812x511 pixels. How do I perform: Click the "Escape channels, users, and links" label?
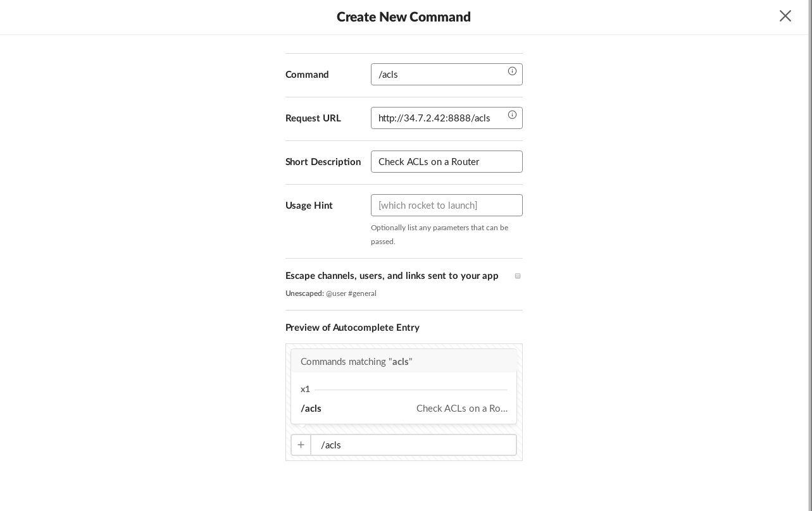[x=392, y=276]
